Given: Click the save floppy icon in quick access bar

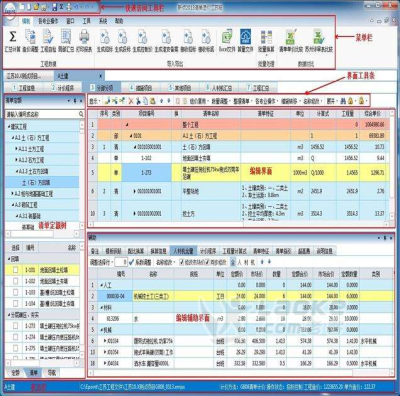Looking at the screenshot, I should click(x=55, y=7).
